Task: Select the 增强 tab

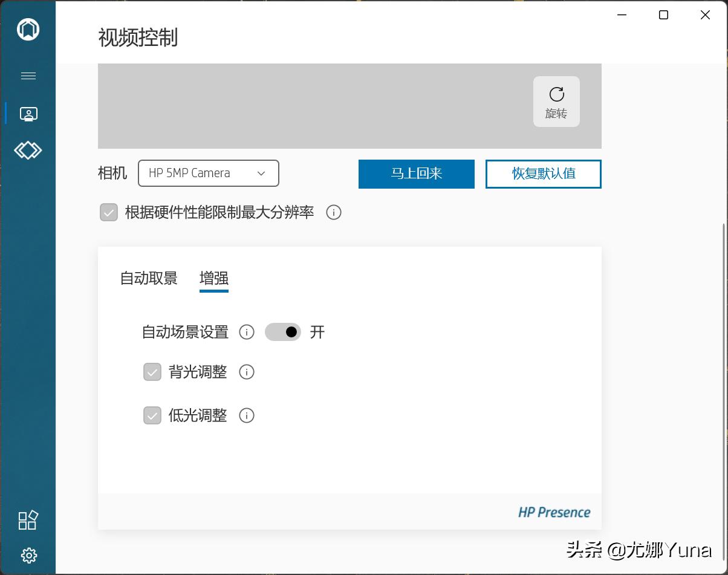Action: tap(214, 278)
